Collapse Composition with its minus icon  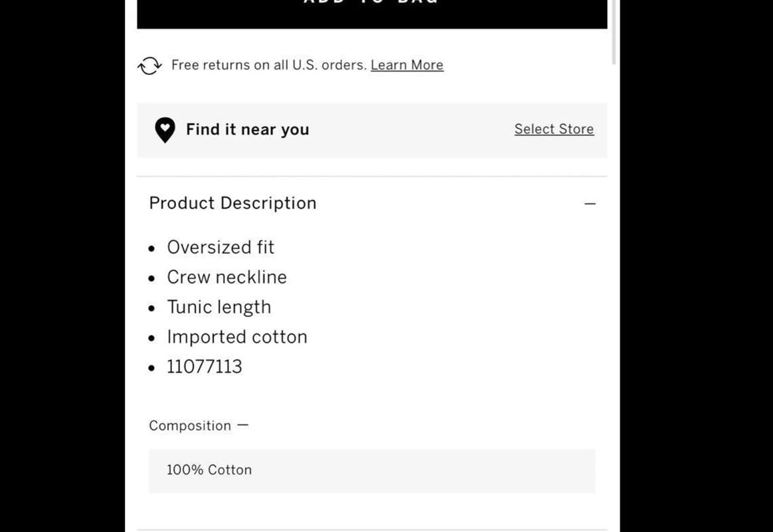pyautogui.click(x=242, y=424)
